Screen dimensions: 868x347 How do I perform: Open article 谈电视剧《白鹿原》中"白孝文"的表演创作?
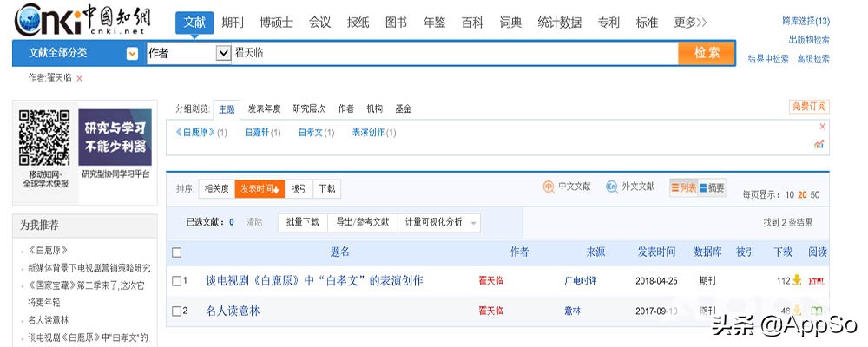tap(314, 280)
